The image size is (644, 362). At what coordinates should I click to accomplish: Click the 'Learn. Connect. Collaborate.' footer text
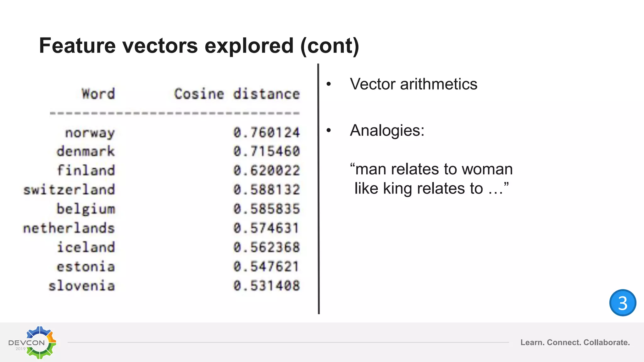tap(575, 343)
